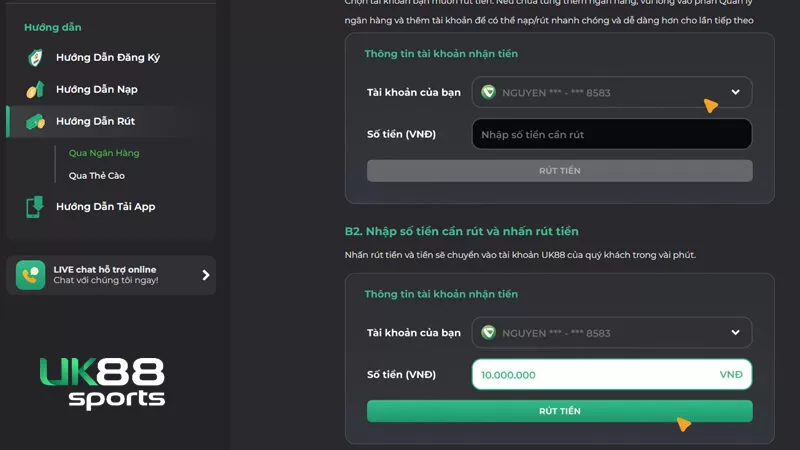Click the UK88 Sports logo

click(102, 383)
